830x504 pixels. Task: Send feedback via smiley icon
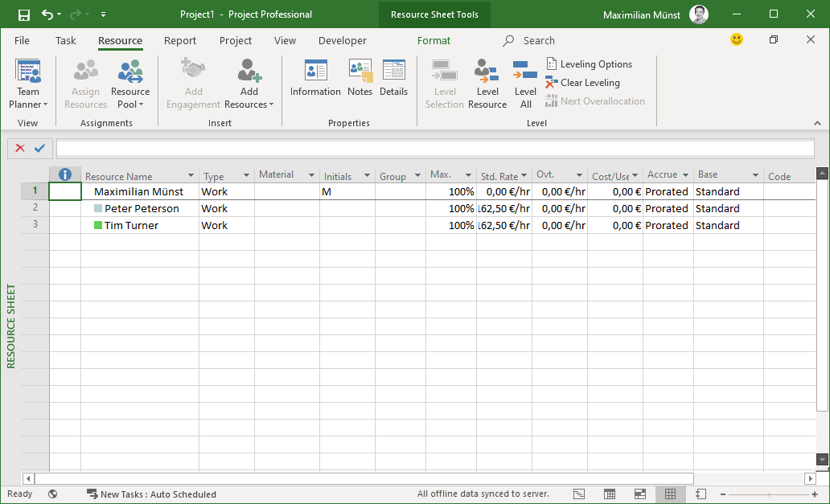pos(737,39)
